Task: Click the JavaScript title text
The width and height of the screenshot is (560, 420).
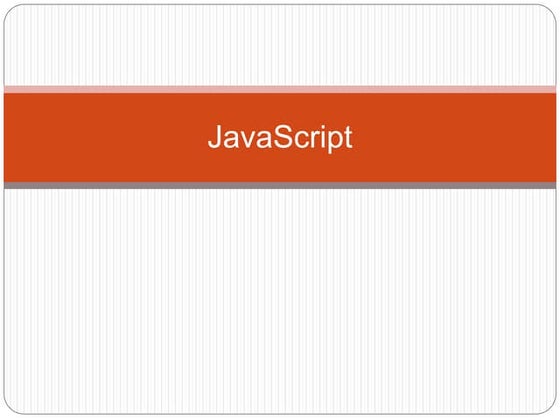Action: [x=280, y=138]
